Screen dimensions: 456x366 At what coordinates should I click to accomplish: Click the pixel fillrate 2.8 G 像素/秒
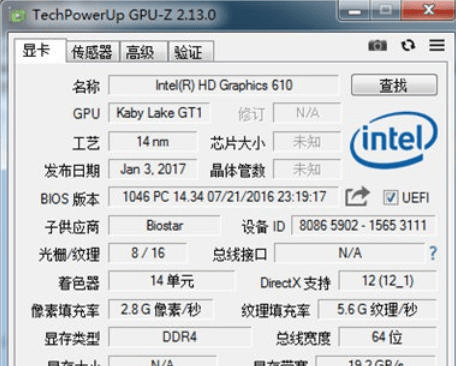point(161,310)
